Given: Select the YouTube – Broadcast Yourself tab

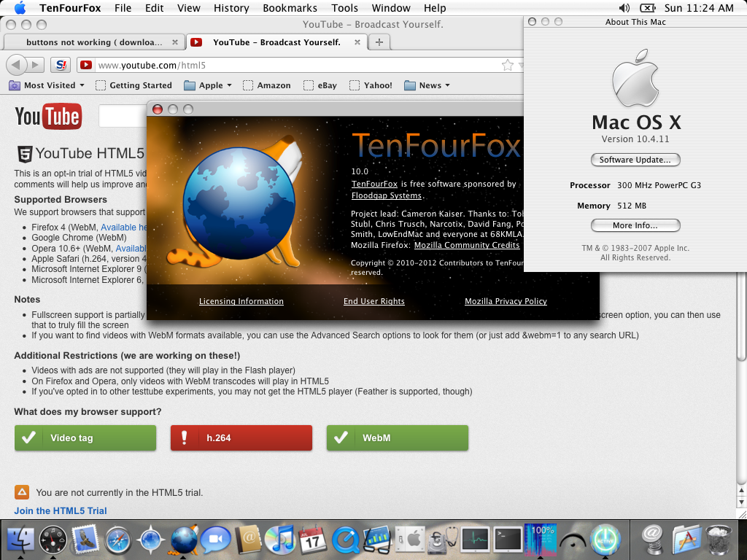Looking at the screenshot, I should [x=276, y=42].
